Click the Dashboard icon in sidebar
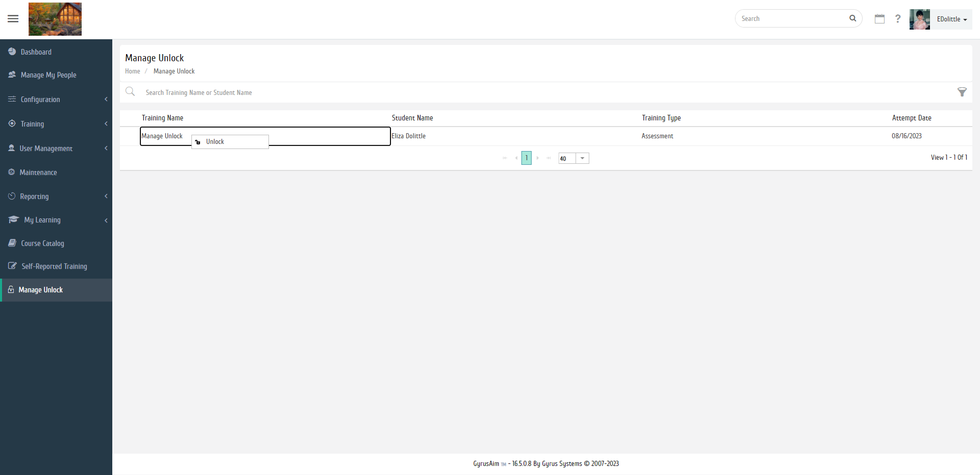Screen dimensions: 980x475 point(12,52)
